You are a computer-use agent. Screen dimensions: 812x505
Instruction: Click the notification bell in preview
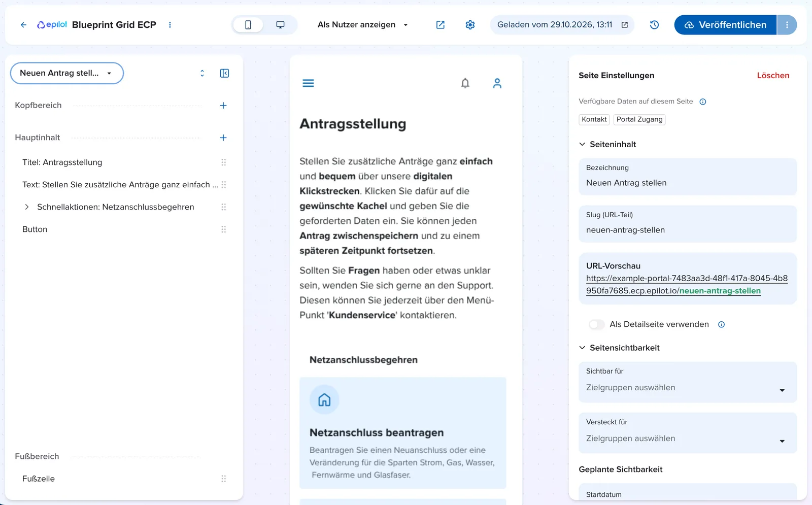(x=465, y=83)
